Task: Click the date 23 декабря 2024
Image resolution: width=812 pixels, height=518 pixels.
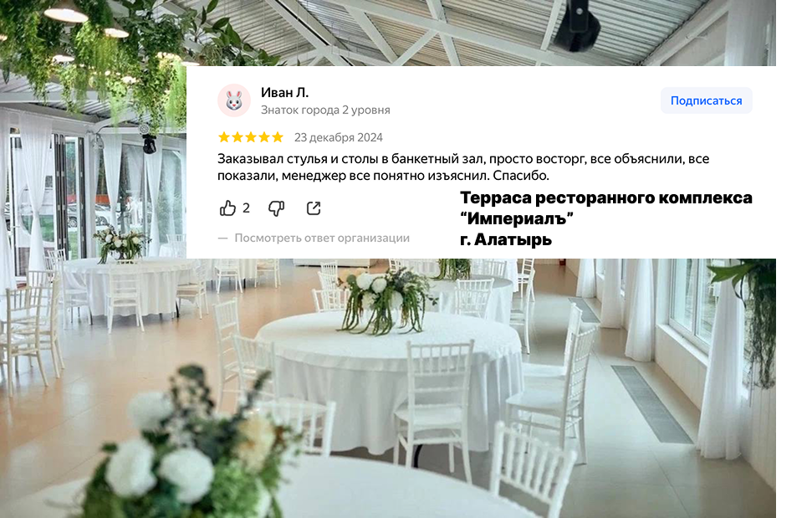Action: tap(338, 137)
